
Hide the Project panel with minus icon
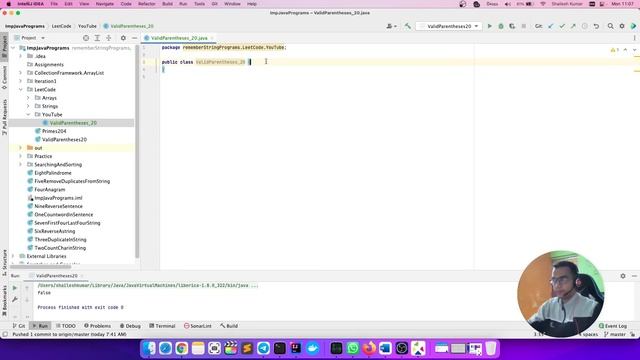(134, 38)
